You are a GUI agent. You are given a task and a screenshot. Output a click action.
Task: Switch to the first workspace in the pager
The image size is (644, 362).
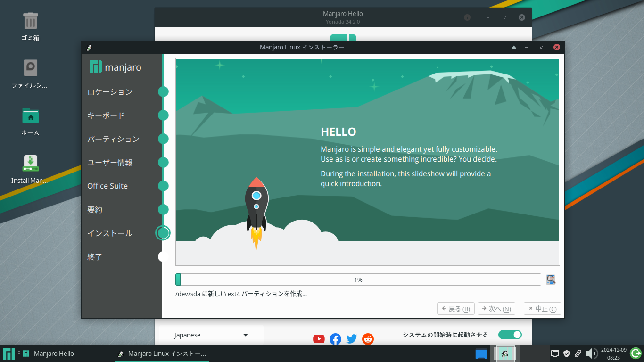[504, 354]
